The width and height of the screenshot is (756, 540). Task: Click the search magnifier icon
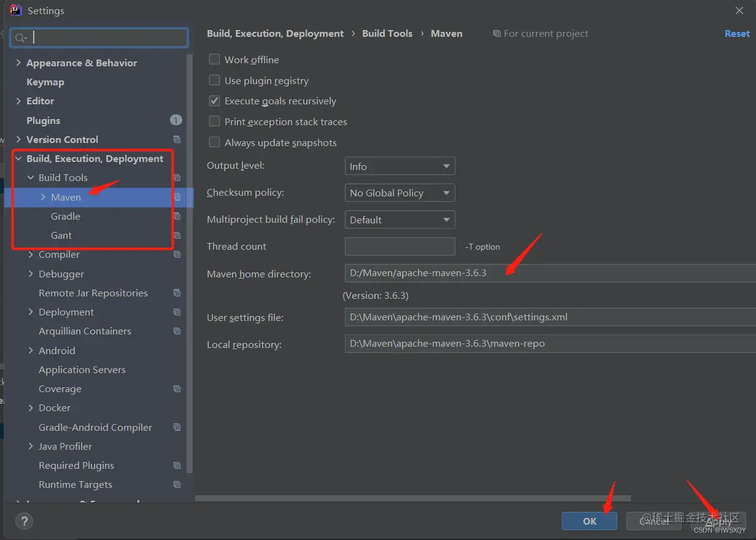pyautogui.click(x=21, y=38)
